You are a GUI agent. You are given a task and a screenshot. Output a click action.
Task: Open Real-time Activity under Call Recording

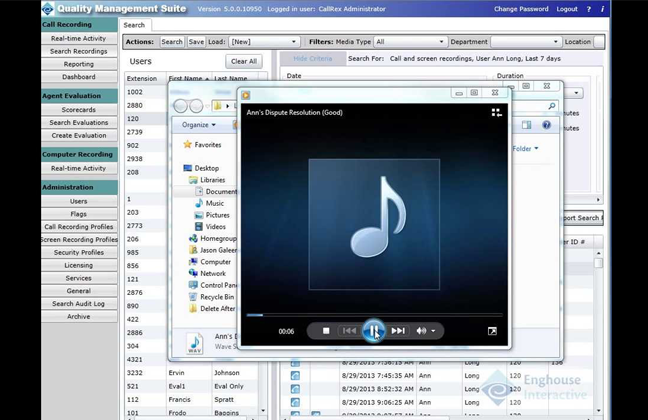coord(79,38)
